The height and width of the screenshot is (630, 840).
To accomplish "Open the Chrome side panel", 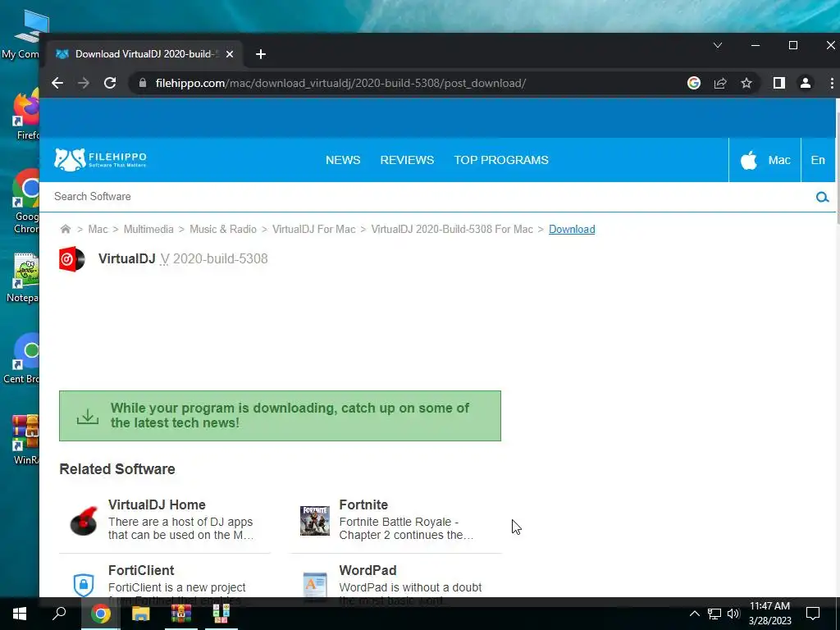I will (779, 83).
